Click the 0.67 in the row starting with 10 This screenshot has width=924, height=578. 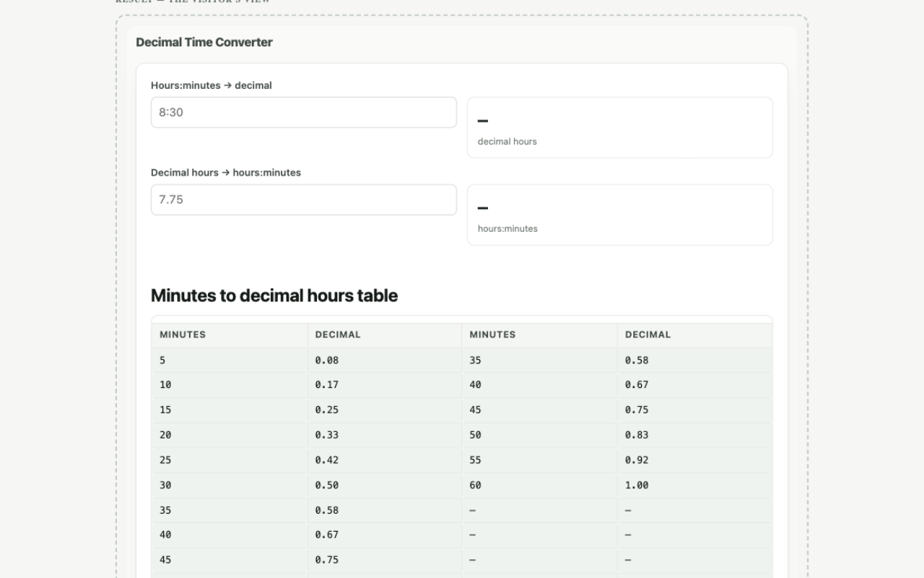(694, 385)
